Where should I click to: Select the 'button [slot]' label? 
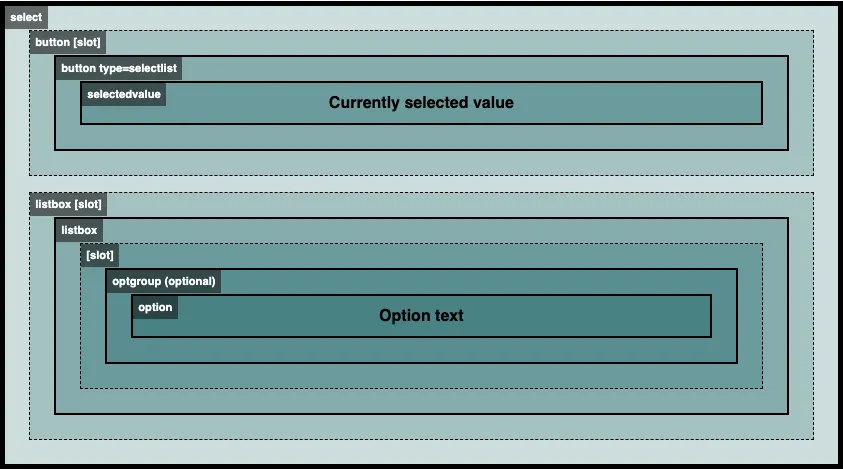[x=68, y=42]
